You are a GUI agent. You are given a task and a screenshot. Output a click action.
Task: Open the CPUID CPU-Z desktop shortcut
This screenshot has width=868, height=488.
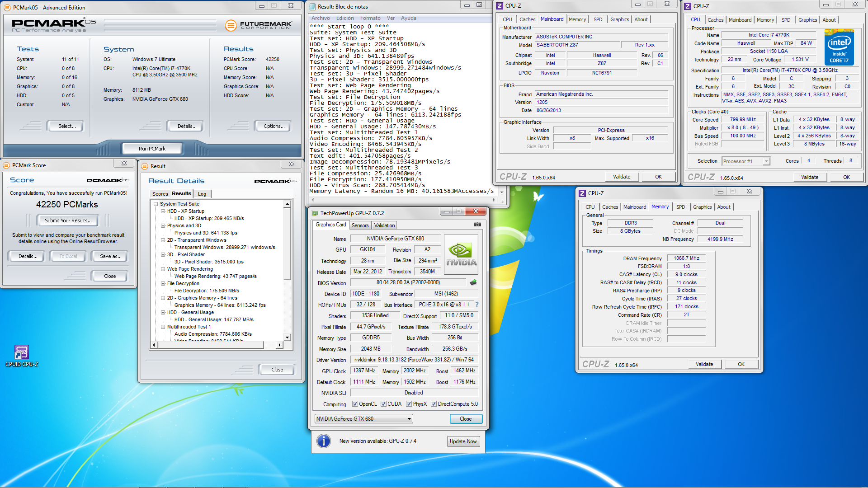pyautogui.click(x=22, y=356)
